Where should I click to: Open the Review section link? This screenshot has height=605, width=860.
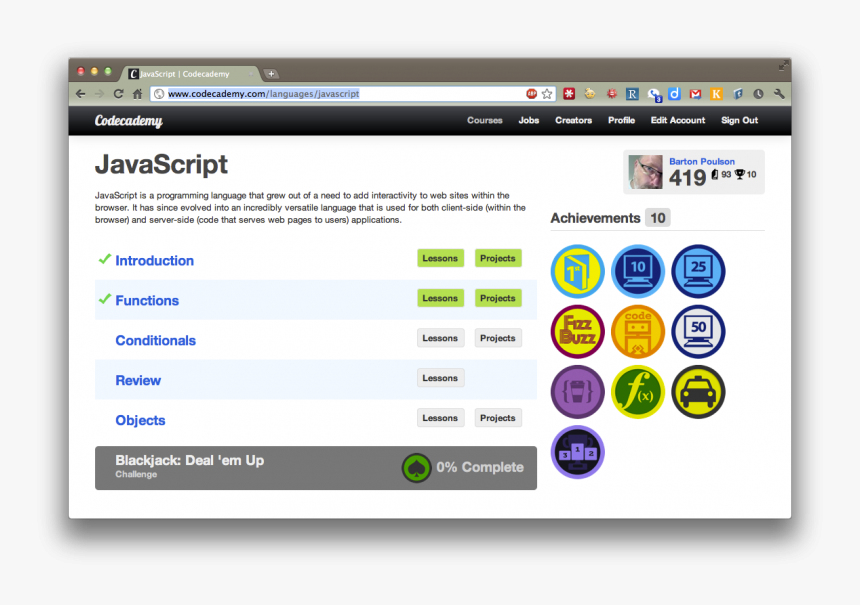click(x=138, y=381)
